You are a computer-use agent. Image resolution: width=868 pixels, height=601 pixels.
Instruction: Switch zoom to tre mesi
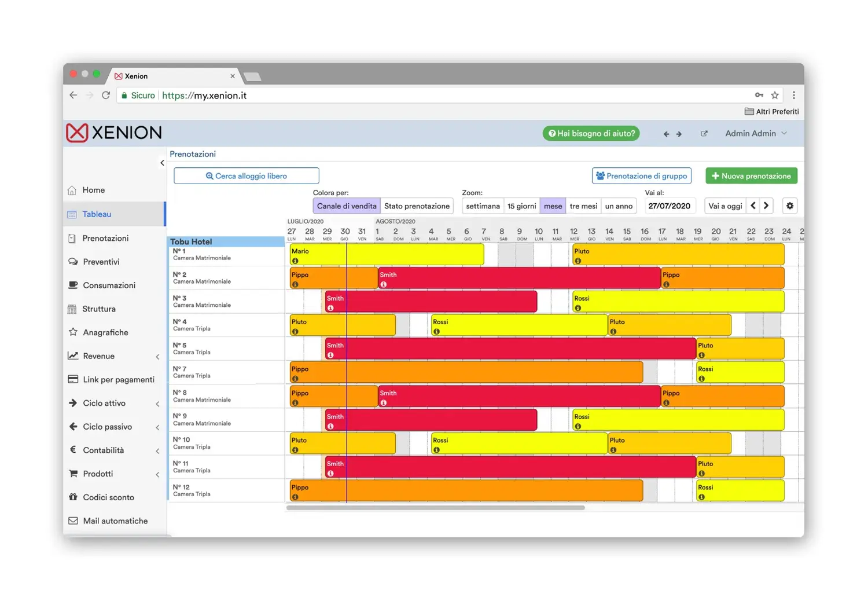click(x=583, y=206)
